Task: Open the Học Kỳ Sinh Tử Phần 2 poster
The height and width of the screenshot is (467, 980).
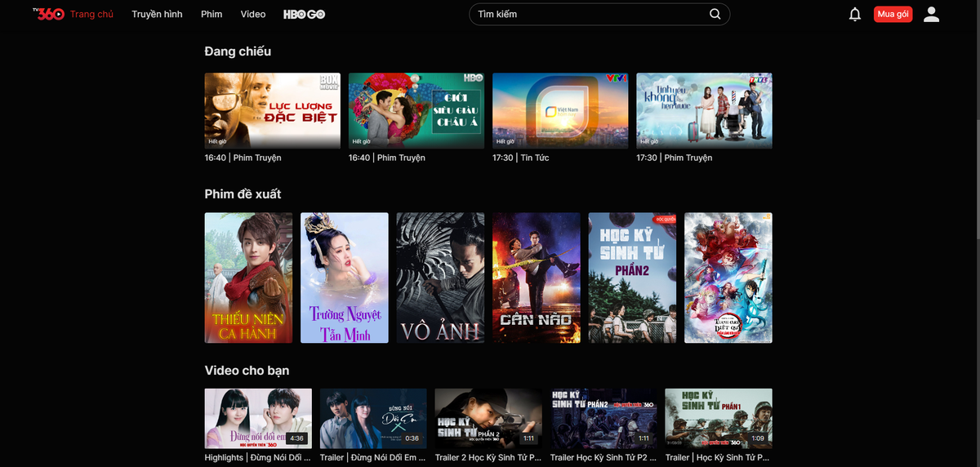Action: 632,278
